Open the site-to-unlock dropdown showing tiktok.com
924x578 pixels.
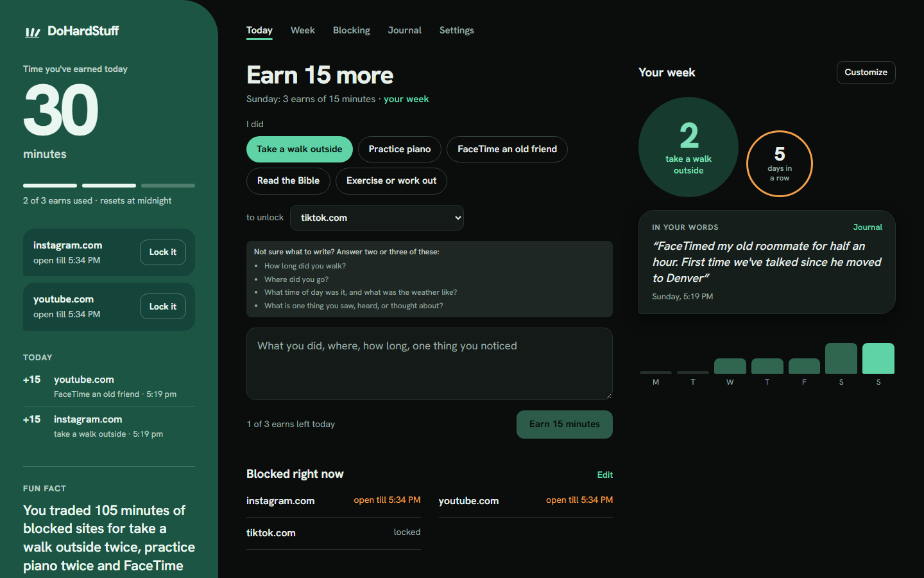tap(377, 218)
